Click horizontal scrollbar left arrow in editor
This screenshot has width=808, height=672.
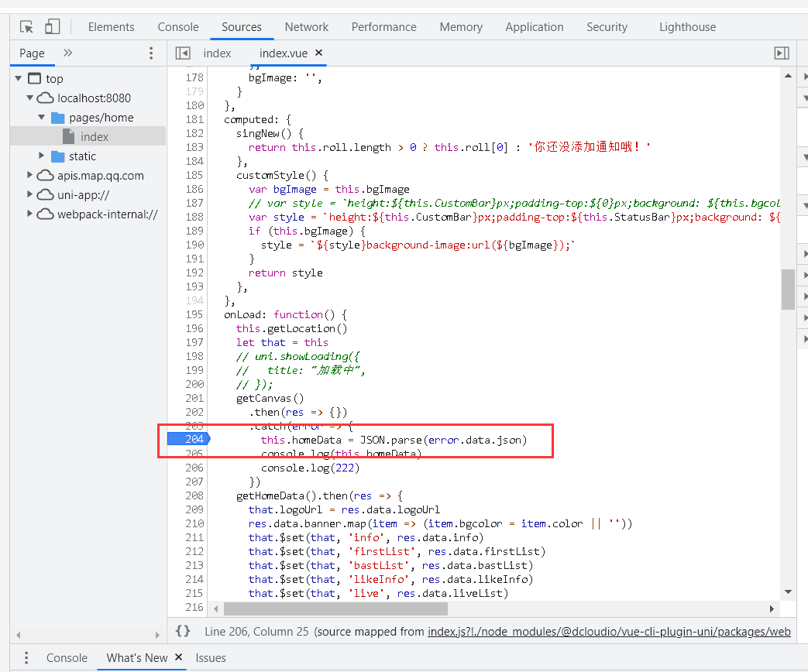click(216, 609)
